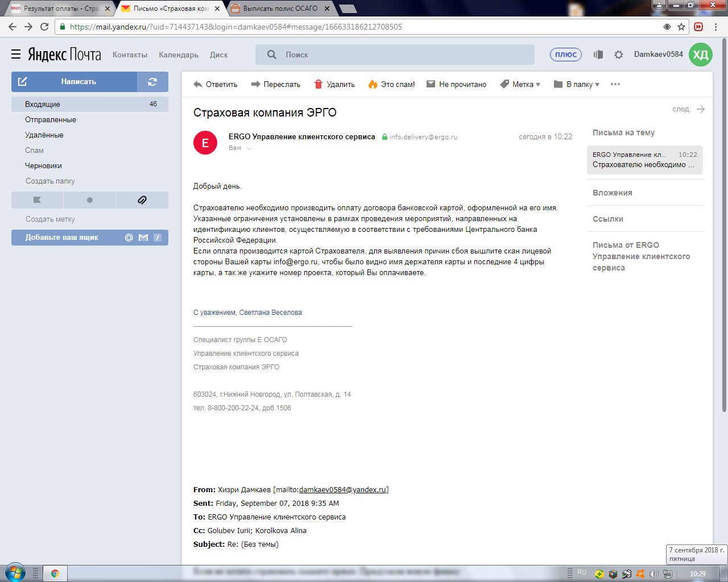Click Ответить reply button
Image resolution: width=728 pixels, height=582 pixels.
click(x=216, y=84)
